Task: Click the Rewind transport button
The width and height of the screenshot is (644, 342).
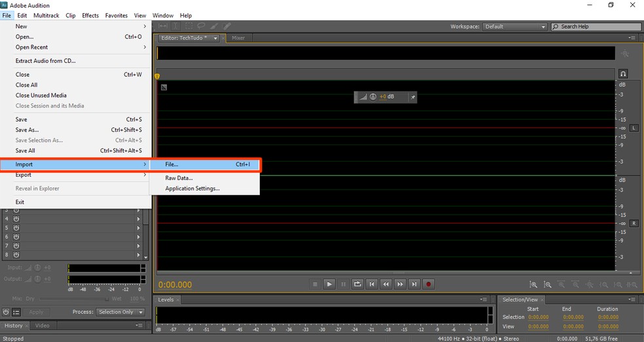Action: [x=386, y=284]
